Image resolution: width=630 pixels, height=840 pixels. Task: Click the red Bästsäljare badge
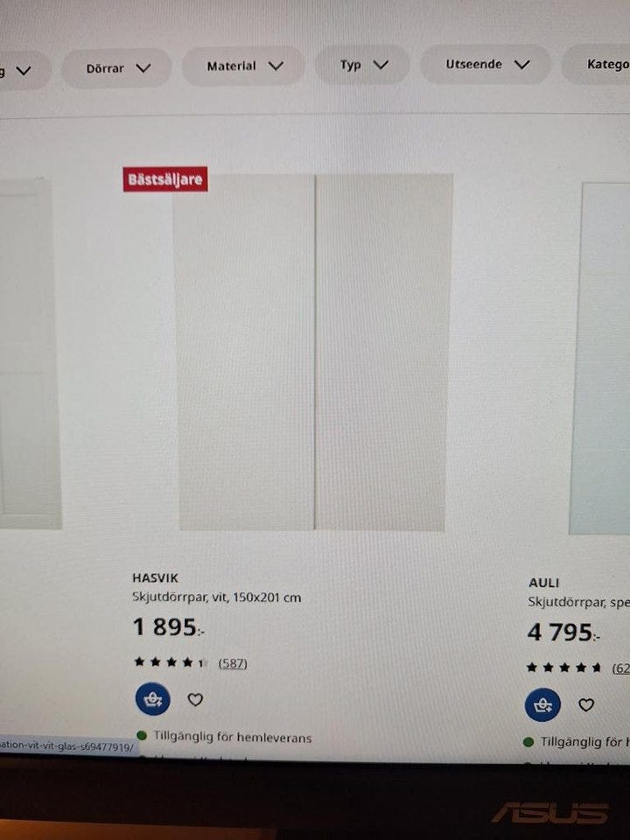[165, 178]
